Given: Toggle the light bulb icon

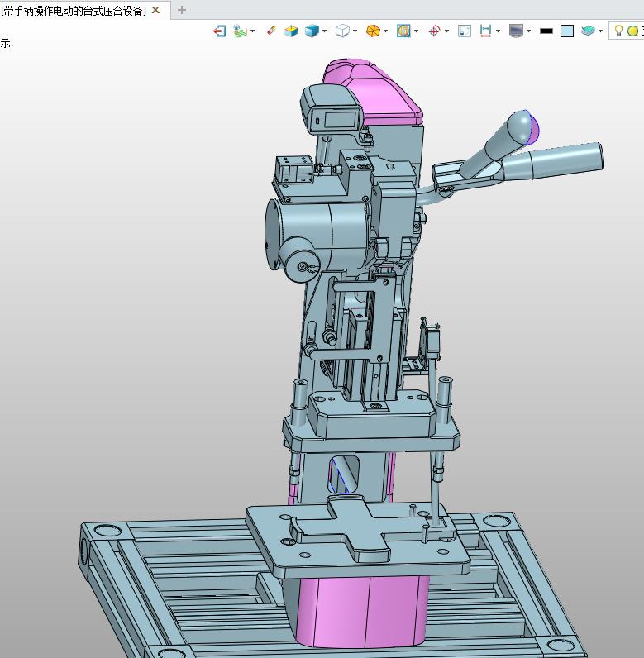Looking at the screenshot, I should [x=618, y=31].
